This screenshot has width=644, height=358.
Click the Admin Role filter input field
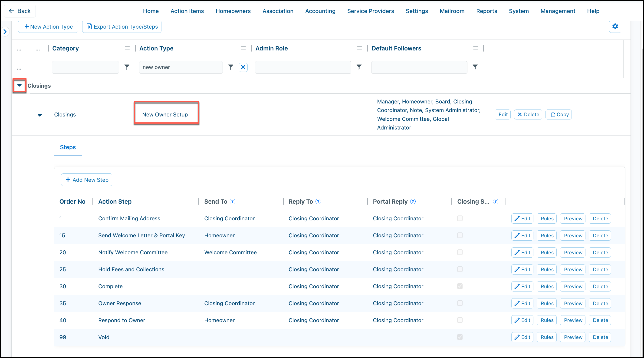(x=303, y=67)
